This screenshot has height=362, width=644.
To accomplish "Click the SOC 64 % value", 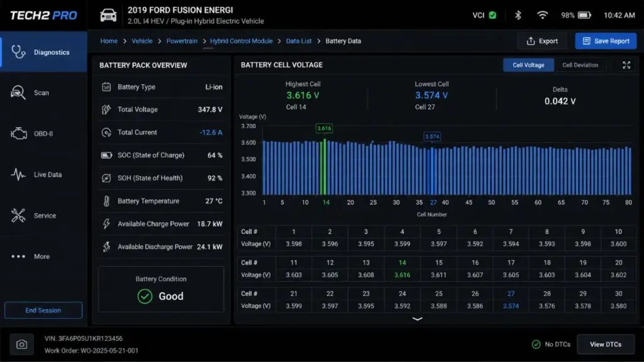I will 215,155.
